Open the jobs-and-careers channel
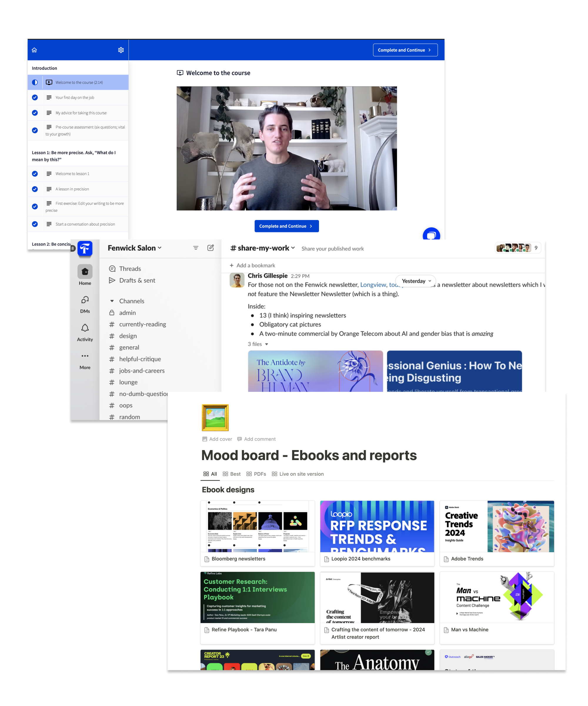 click(x=137, y=371)
